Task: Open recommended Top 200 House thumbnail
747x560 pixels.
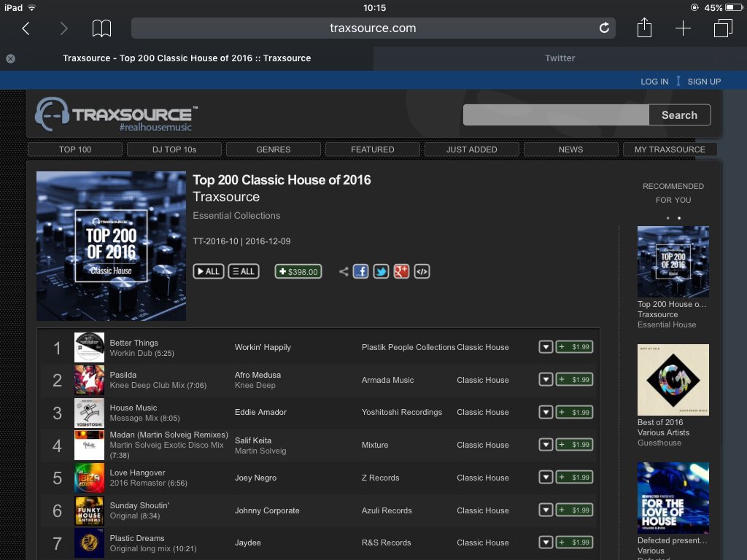Action: click(x=673, y=262)
